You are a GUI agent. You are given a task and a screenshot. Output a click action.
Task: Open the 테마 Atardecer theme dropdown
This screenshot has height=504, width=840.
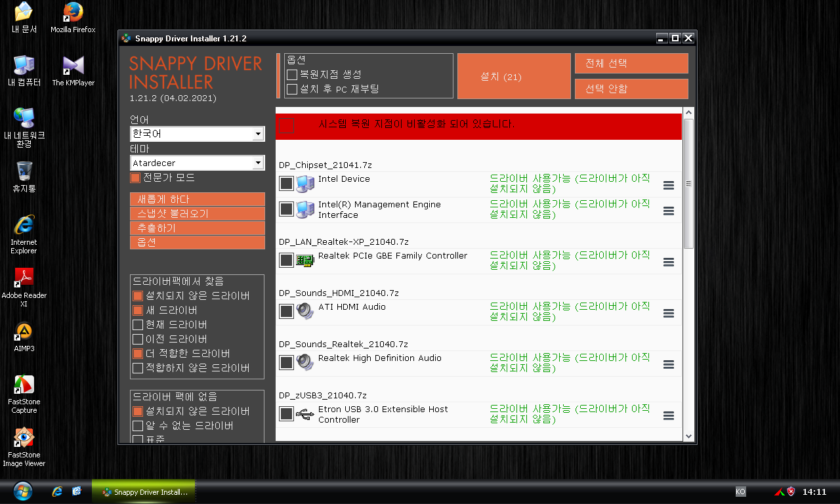pos(198,163)
